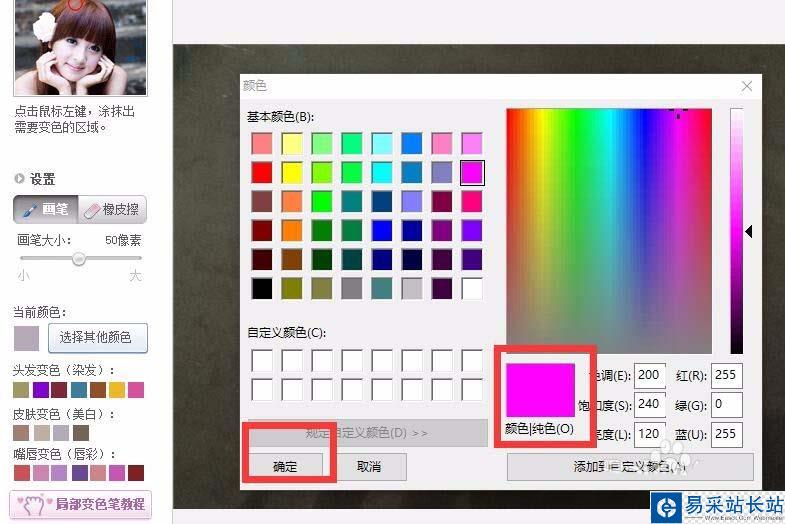The height and width of the screenshot is (524, 785).
Task: Select the 画笔 brush tool
Action: pos(46,209)
